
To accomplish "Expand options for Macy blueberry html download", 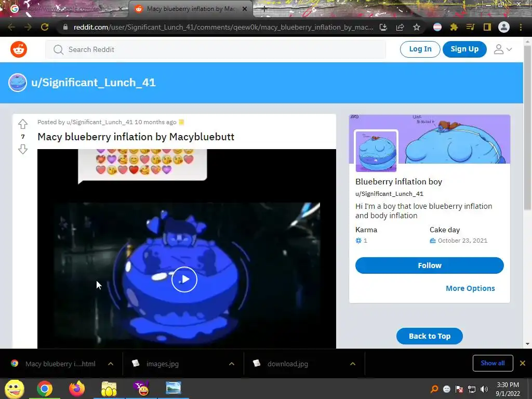I will pyautogui.click(x=111, y=364).
